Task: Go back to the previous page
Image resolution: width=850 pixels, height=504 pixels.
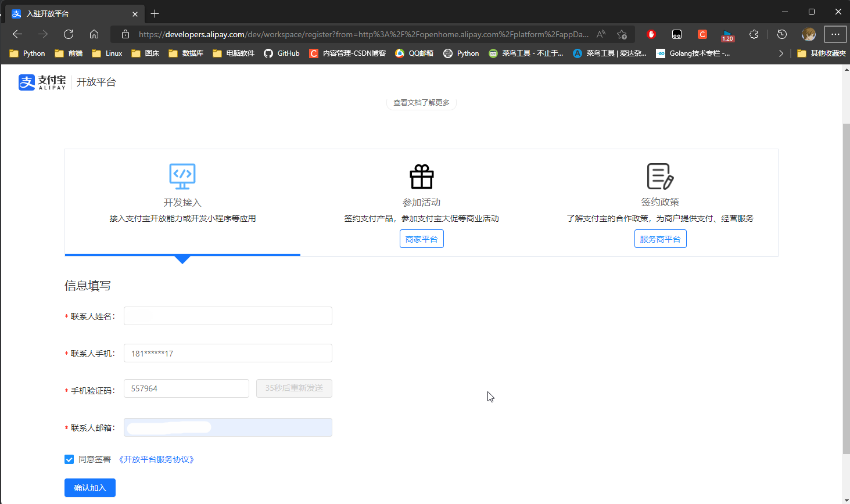Action: click(x=17, y=34)
